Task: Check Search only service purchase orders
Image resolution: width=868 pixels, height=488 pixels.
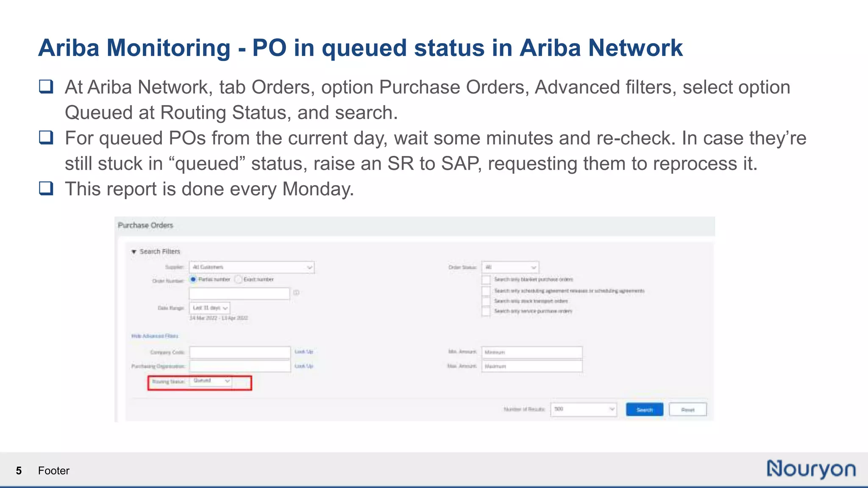Action: pos(486,312)
